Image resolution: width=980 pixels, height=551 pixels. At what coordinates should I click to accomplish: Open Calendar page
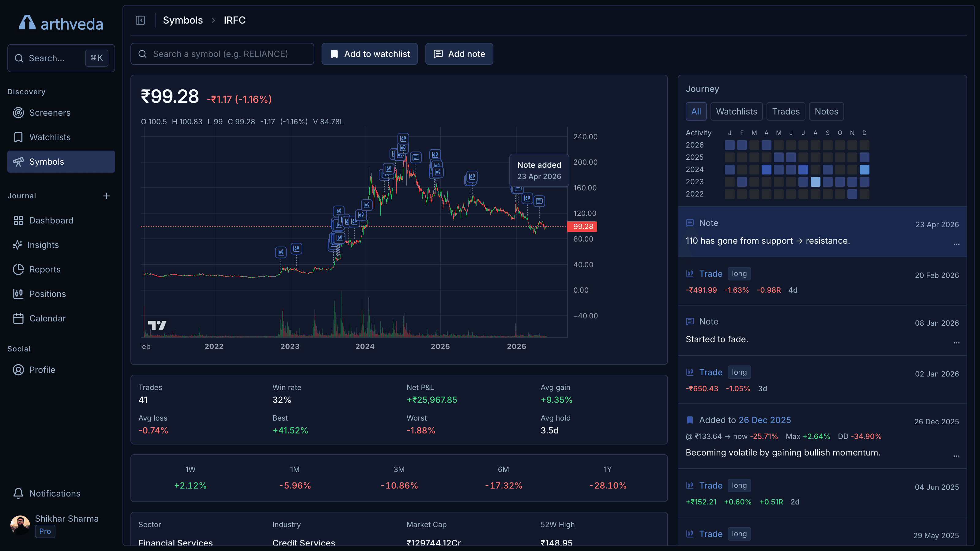pyautogui.click(x=61, y=318)
